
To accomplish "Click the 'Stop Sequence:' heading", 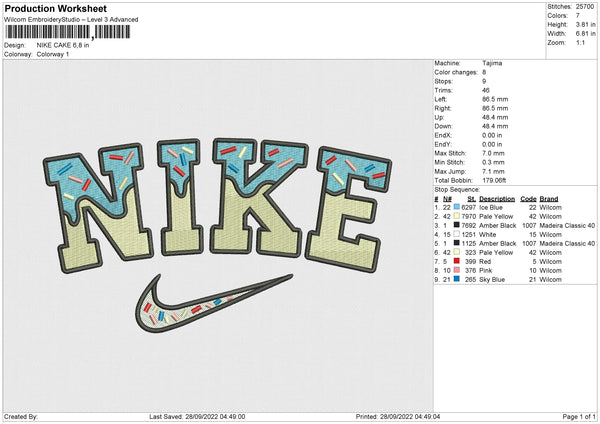I will [457, 189].
